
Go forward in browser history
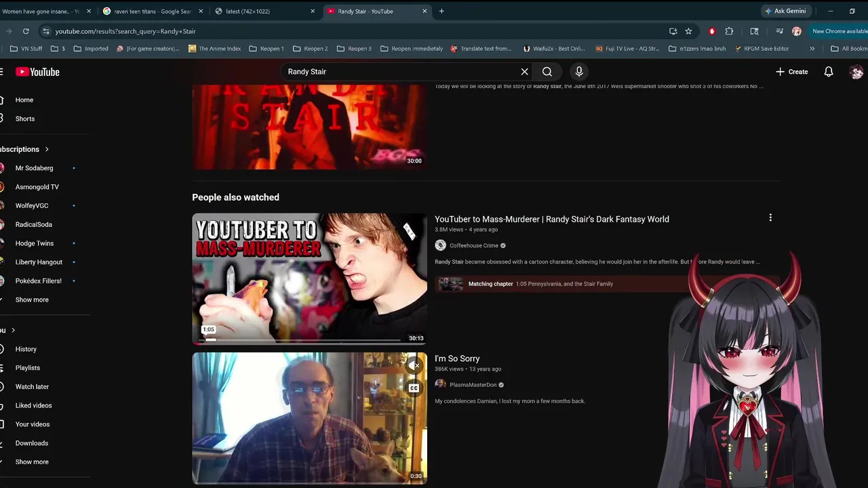(8, 31)
